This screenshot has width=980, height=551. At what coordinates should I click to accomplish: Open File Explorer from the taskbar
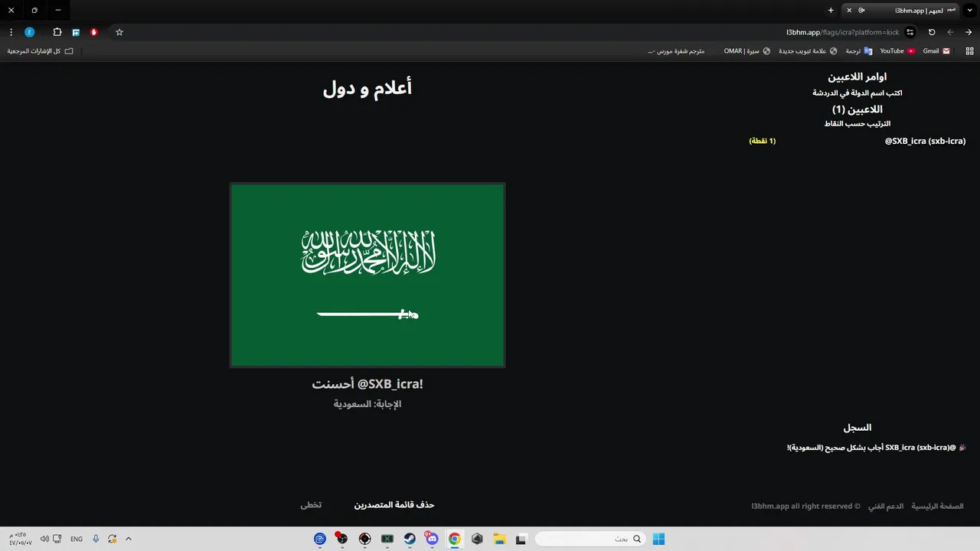(499, 539)
